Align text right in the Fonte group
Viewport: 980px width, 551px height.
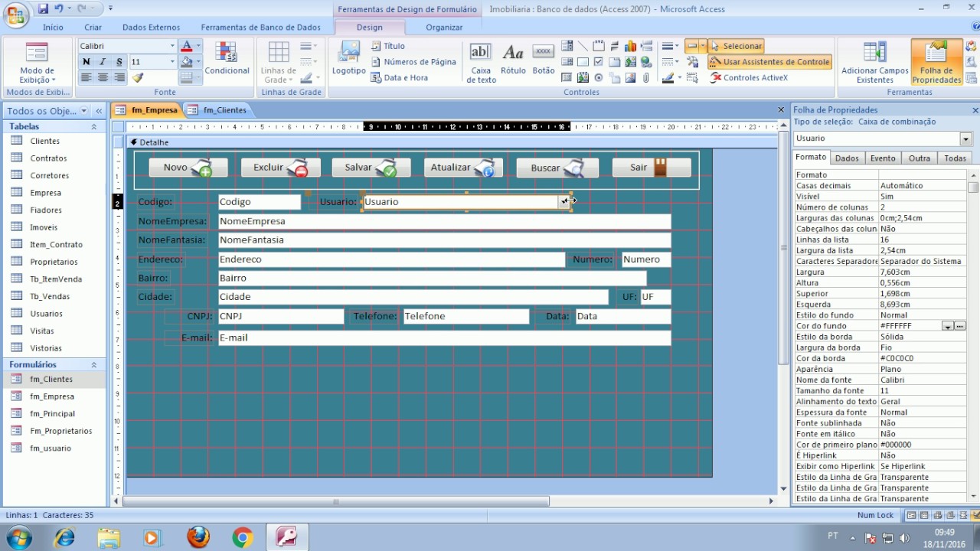pyautogui.click(x=119, y=77)
